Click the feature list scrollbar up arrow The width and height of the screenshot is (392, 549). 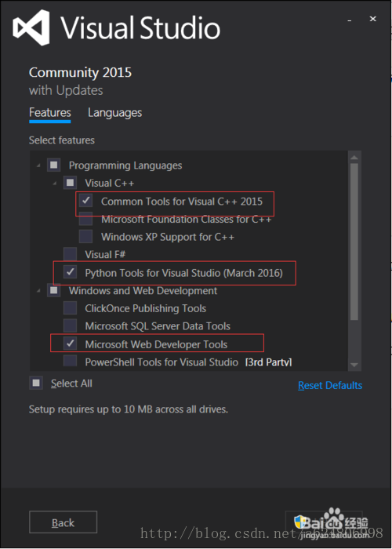pos(354,158)
